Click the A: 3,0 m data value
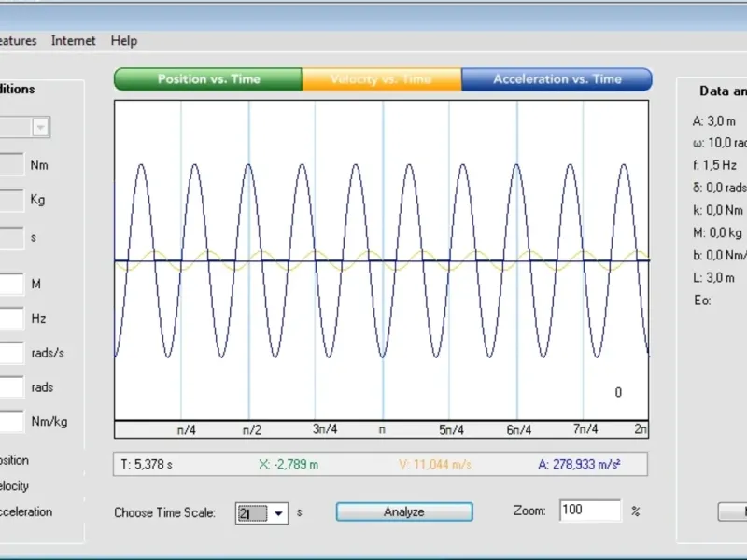This screenshot has height=560, width=747. click(x=714, y=121)
